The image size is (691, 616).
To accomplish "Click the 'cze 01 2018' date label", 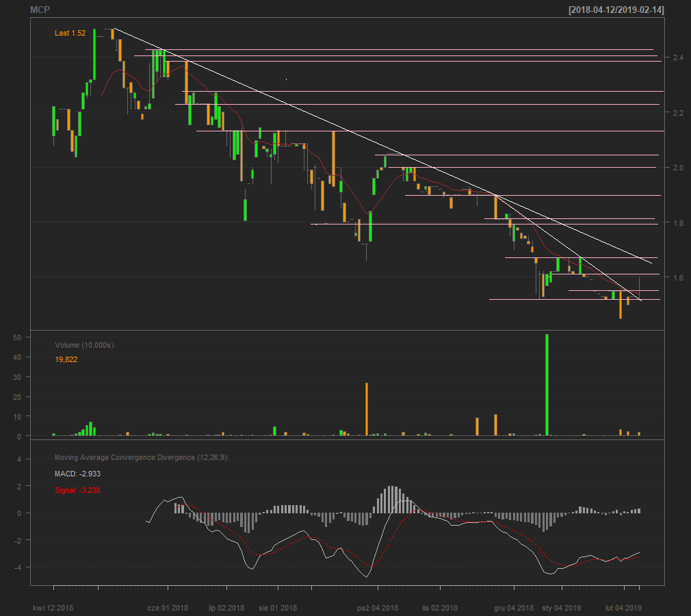I will (x=168, y=608).
